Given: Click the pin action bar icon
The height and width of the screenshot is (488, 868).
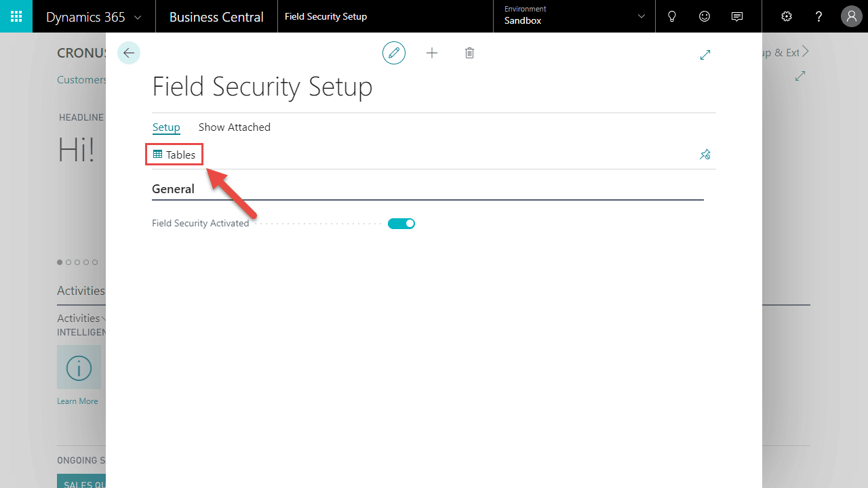Looking at the screenshot, I should [x=705, y=155].
